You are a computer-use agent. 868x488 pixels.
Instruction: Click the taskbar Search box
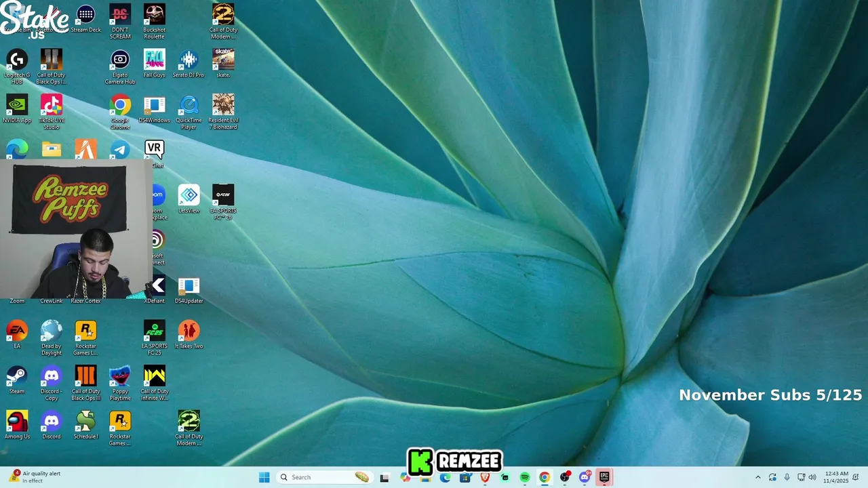point(325,477)
